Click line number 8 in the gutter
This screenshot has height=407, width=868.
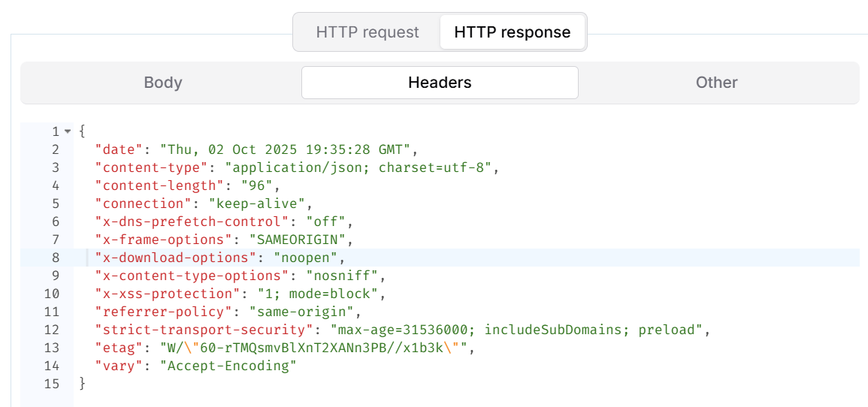coord(56,258)
